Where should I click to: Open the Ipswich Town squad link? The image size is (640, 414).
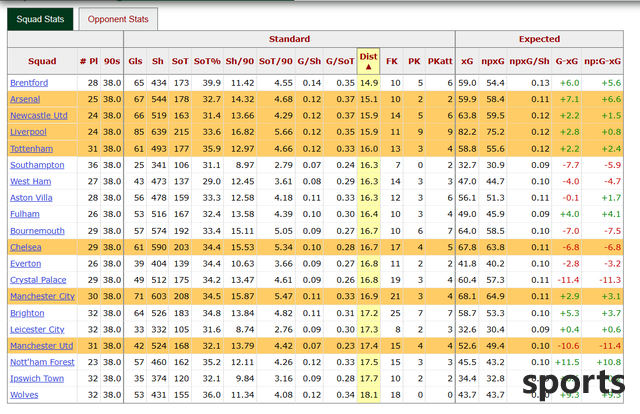pyautogui.click(x=37, y=378)
